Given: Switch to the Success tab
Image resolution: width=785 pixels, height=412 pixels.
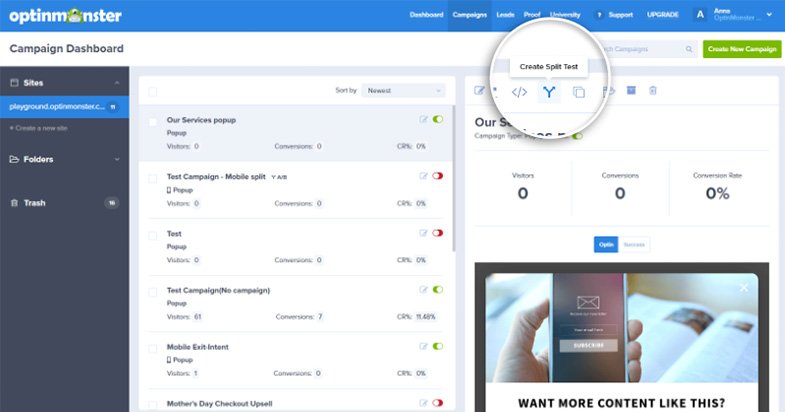Looking at the screenshot, I should 634,244.
